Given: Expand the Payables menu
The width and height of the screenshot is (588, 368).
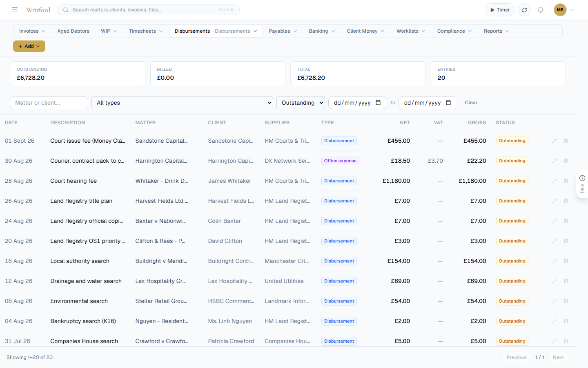Looking at the screenshot, I should [283, 31].
